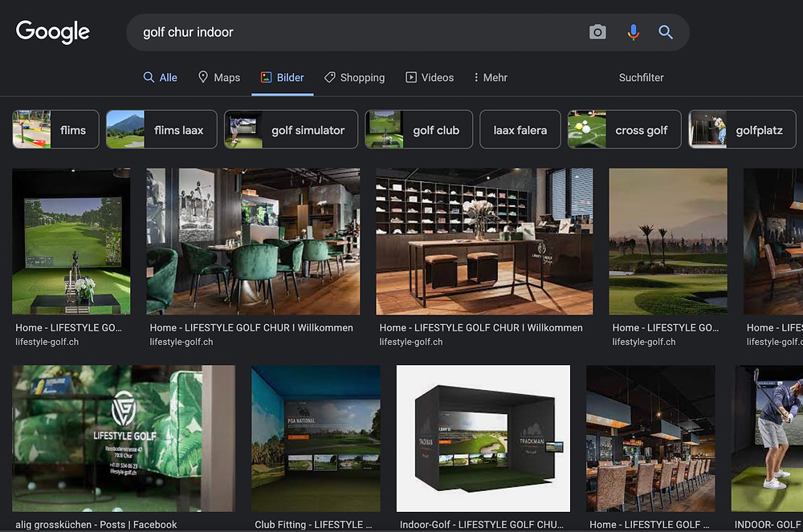Open the golf simulator screen image result
Image resolution: width=803 pixels, height=532 pixels.
click(71, 241)
